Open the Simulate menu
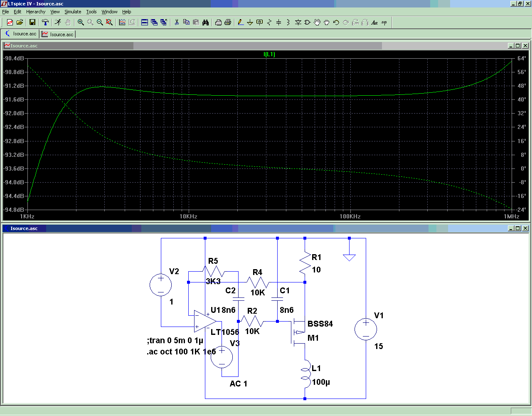The image size is (532, 416). [x=73, y=12]
